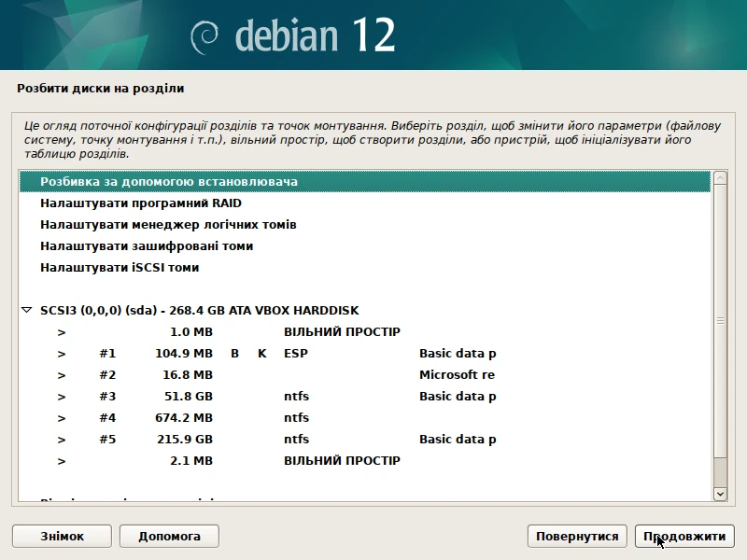The width and height of the screenshot is (747, 560).
Task: Select partition #2 16.8 MB Microsoft
Action: pyautogui.click(x=365, y=375)
